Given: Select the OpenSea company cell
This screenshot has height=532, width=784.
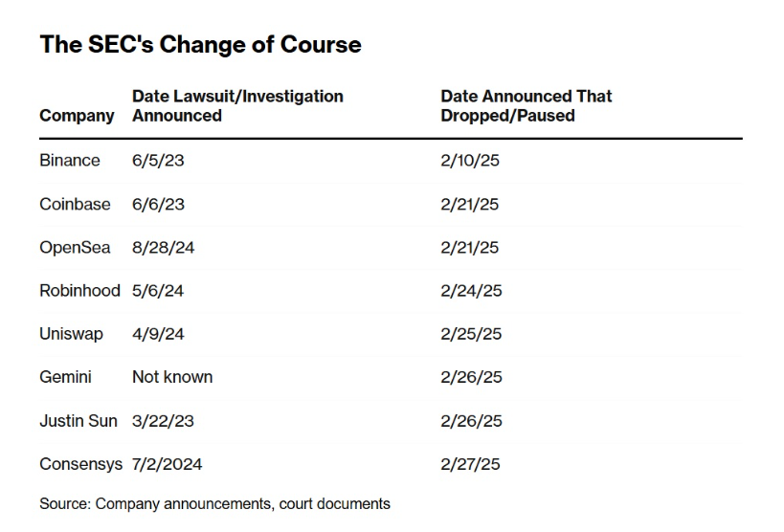Looking at the screenshot, I should tap(75, 248).
